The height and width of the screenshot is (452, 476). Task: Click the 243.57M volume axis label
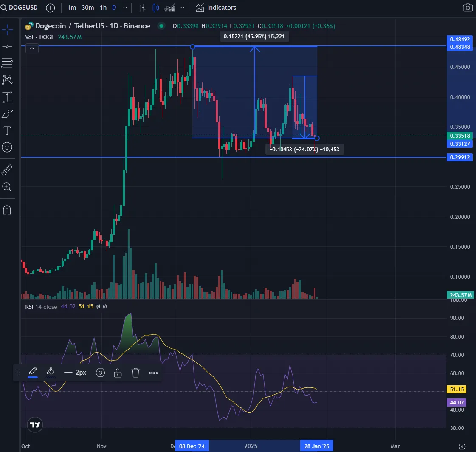pos(461,295)
